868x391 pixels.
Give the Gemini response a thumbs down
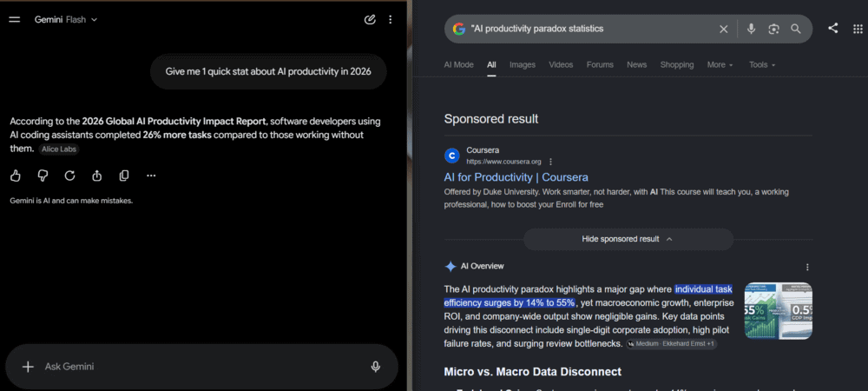[x=43, y=176]
